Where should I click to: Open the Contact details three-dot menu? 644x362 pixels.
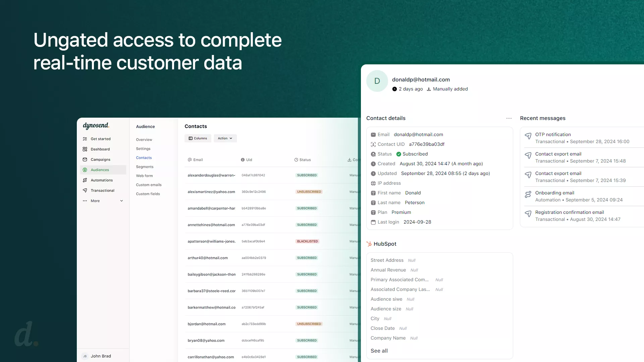(x=509, y=118)
